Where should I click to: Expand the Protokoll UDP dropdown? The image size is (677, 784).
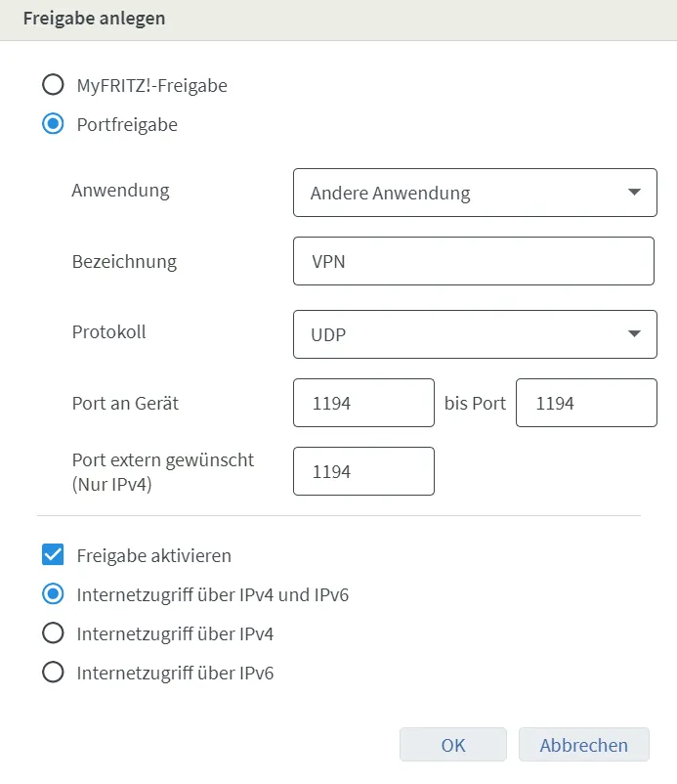click(475, 334)
